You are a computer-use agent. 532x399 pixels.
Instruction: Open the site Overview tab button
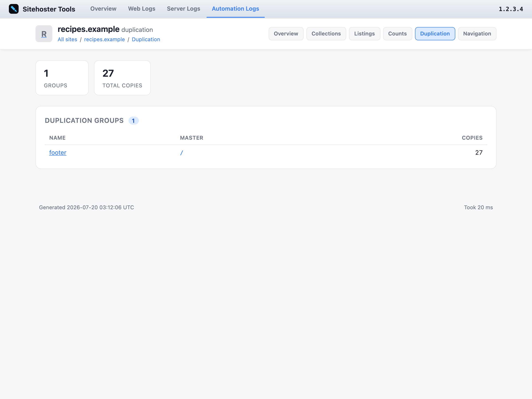286,34
